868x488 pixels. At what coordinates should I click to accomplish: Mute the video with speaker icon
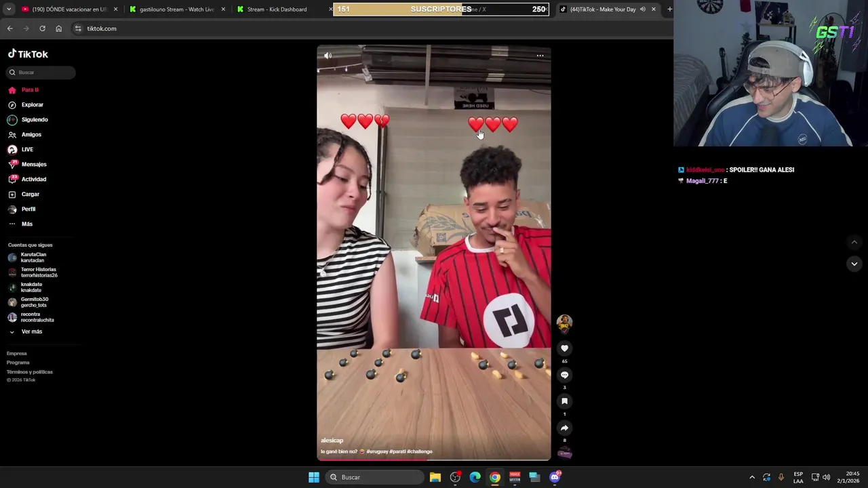(x=328, y=56)
